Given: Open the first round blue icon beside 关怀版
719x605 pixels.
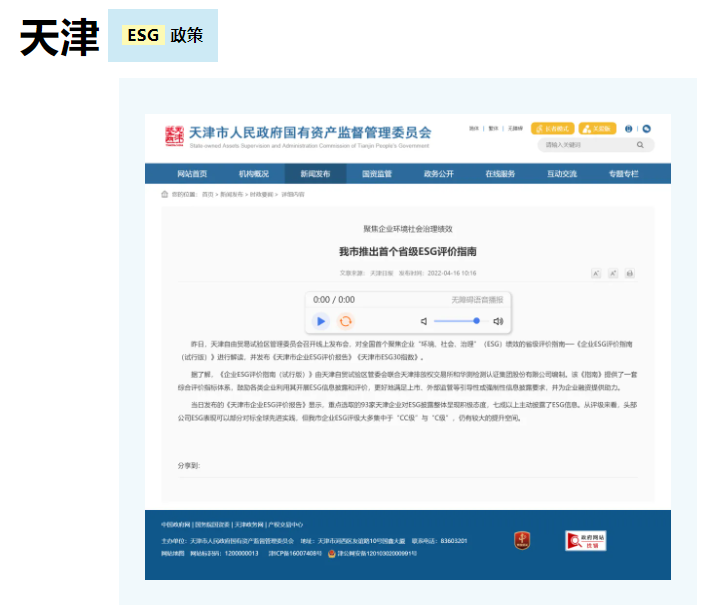Looking at the screenshot, I should pos(628,129).
